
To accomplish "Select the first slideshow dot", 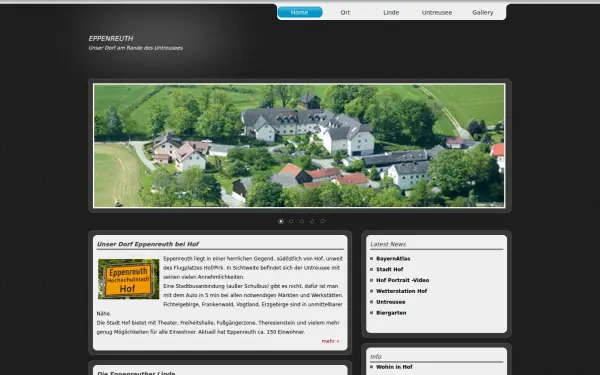I will pos(281,221).
